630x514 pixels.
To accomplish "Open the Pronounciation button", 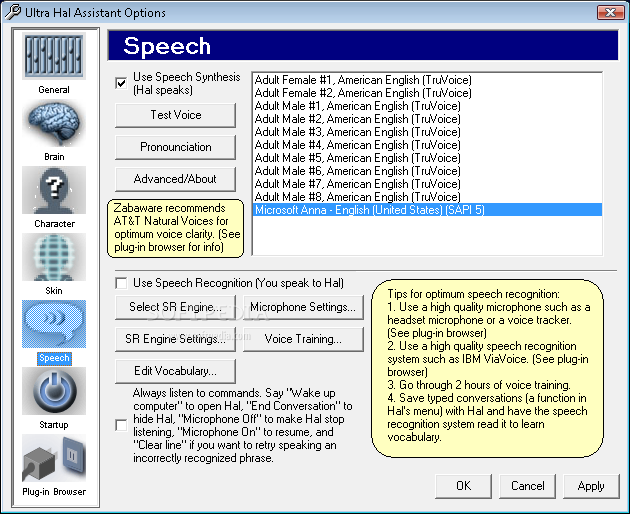I will pyautogui.click(x=176, y=147).
